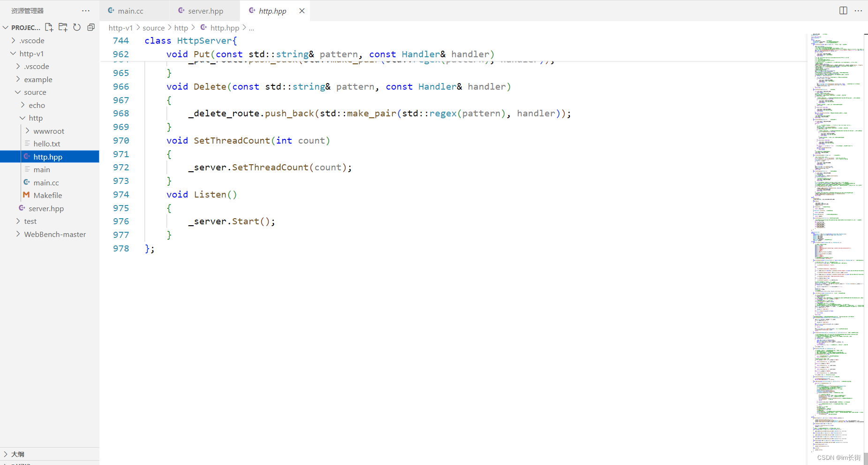Place cursor on Listen() function name
The width and height of the screenshot is (868, 465).
pos(215,195)
